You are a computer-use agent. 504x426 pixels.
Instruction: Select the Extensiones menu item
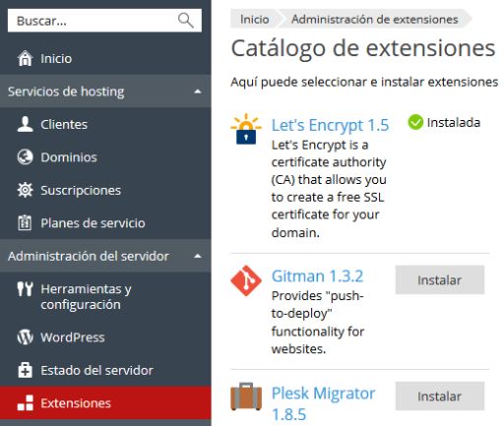coord(105,402)
